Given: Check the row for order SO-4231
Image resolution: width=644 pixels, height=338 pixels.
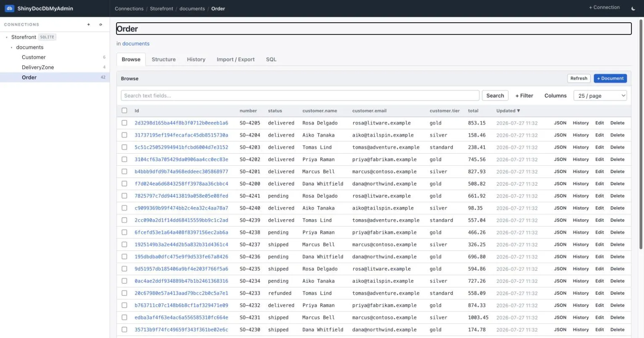Looking at the screenshot, I should pyautogui.click(x=124, y=317).
